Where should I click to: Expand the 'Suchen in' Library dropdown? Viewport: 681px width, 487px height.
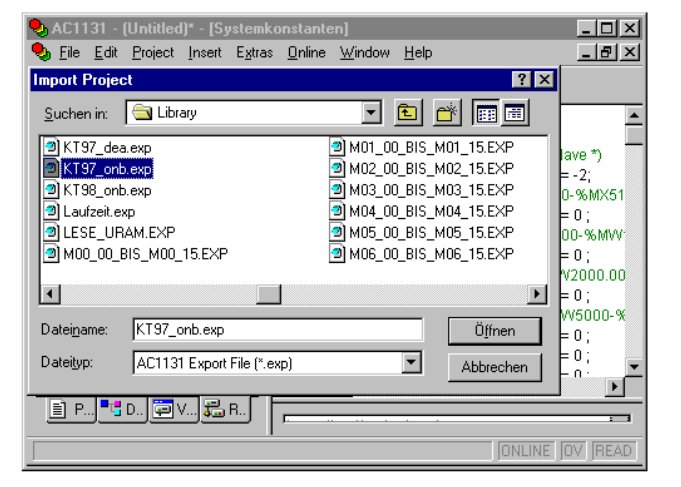372,113
